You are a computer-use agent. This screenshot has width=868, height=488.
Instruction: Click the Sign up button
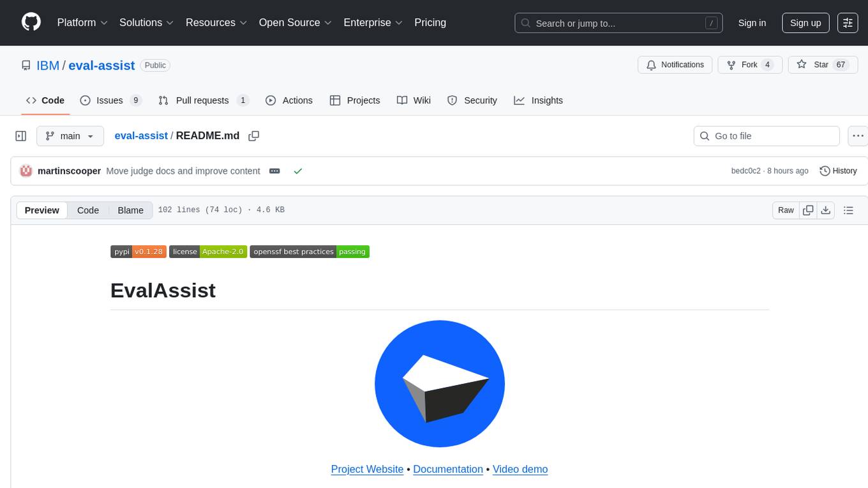[805, 23]
